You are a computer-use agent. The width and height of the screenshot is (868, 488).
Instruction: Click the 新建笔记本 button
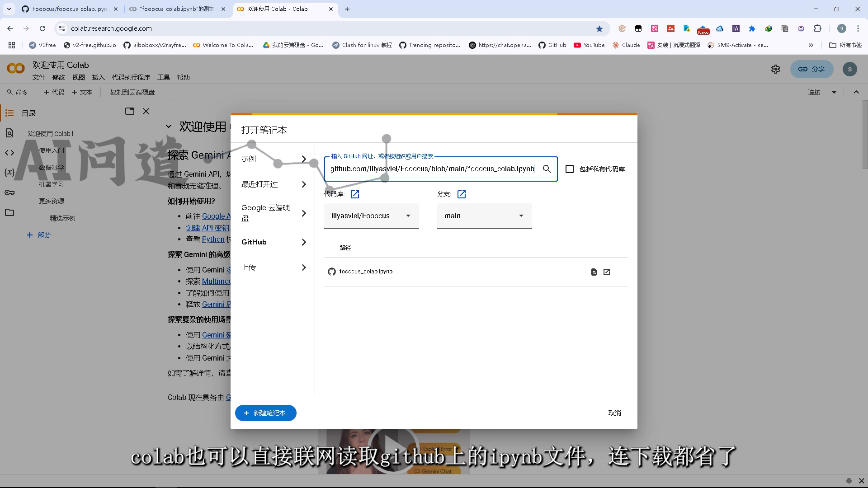coord(265,413)
